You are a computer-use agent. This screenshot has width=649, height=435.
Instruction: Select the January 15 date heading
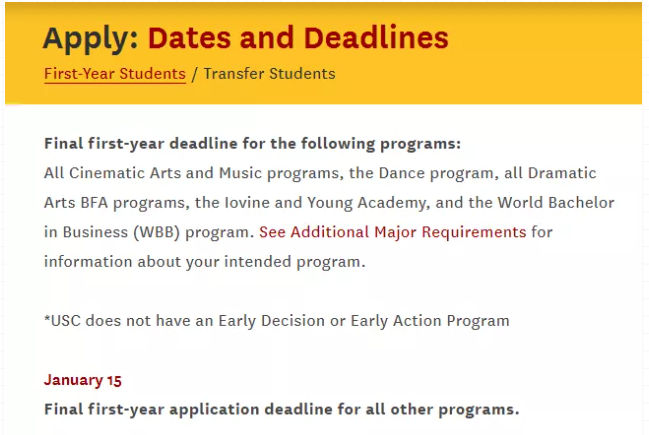click(83, 380)
